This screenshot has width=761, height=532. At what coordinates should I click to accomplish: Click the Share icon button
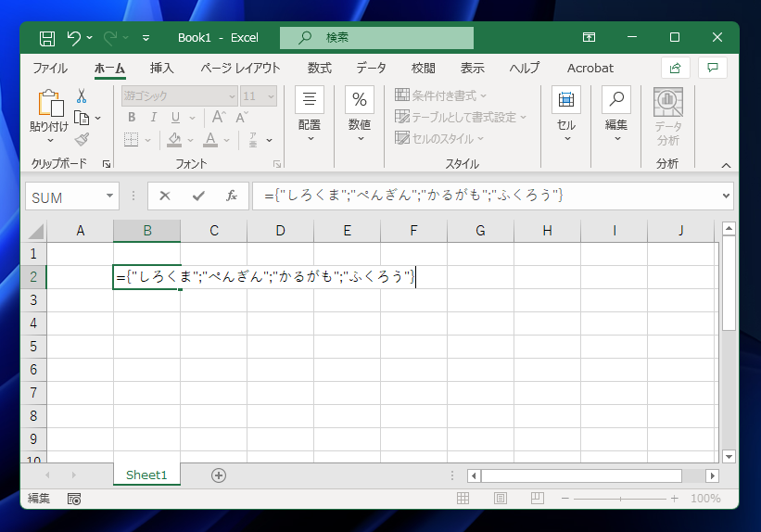point(675,68)
